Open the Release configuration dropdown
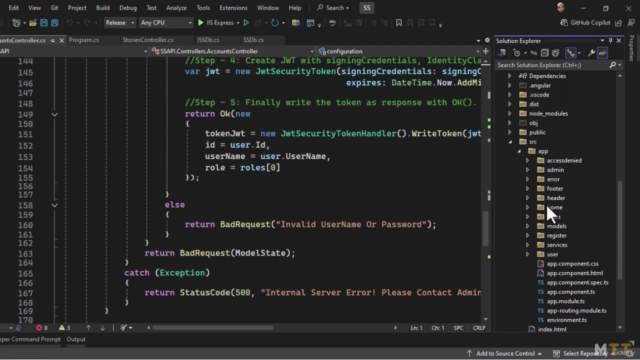This screenshot has width=640, height=360. [120, 23]
